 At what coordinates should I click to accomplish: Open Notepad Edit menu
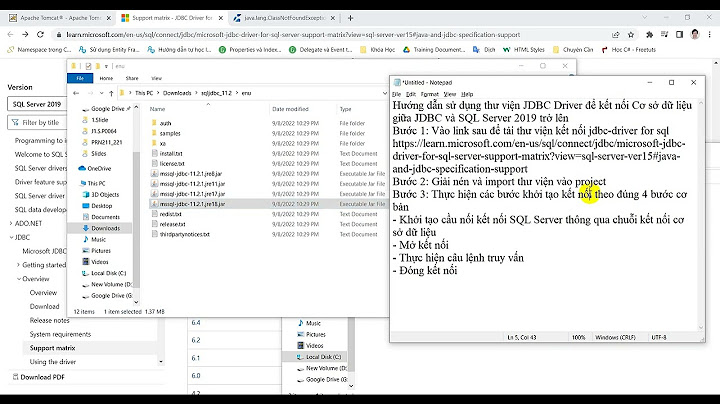(x=411, y=94)
